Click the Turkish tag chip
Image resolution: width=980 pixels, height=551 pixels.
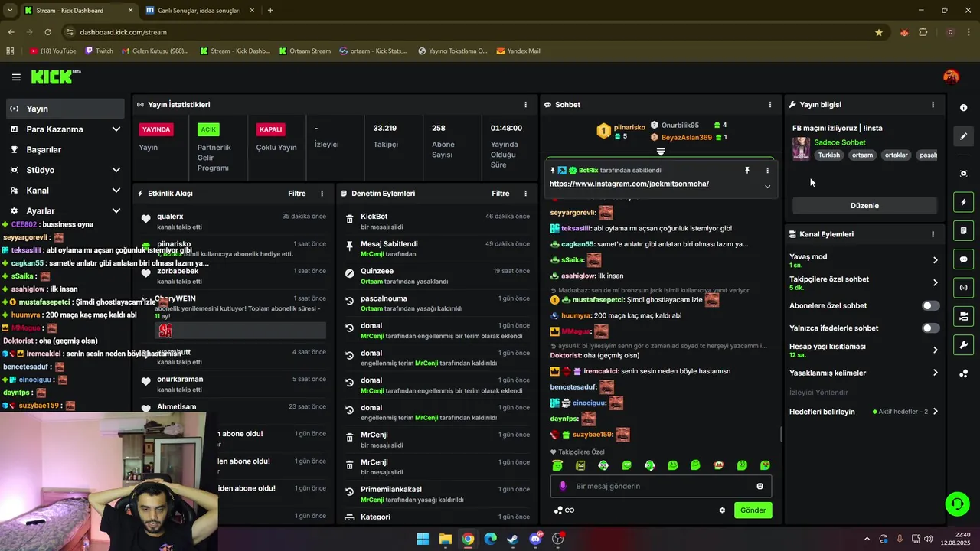coord(829,155)
